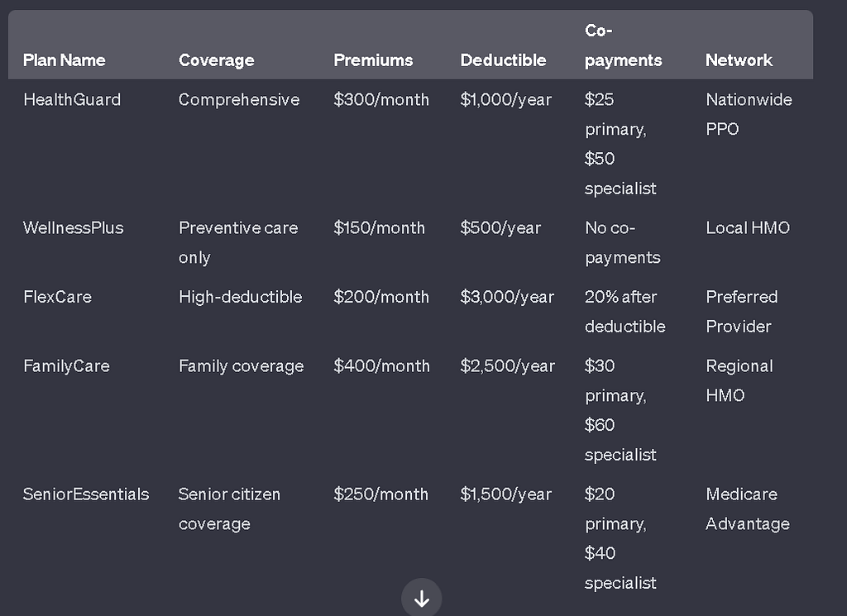This screenshot has width=847, height=616.
Task: Click the Network column header
Action: coord(739,60)
